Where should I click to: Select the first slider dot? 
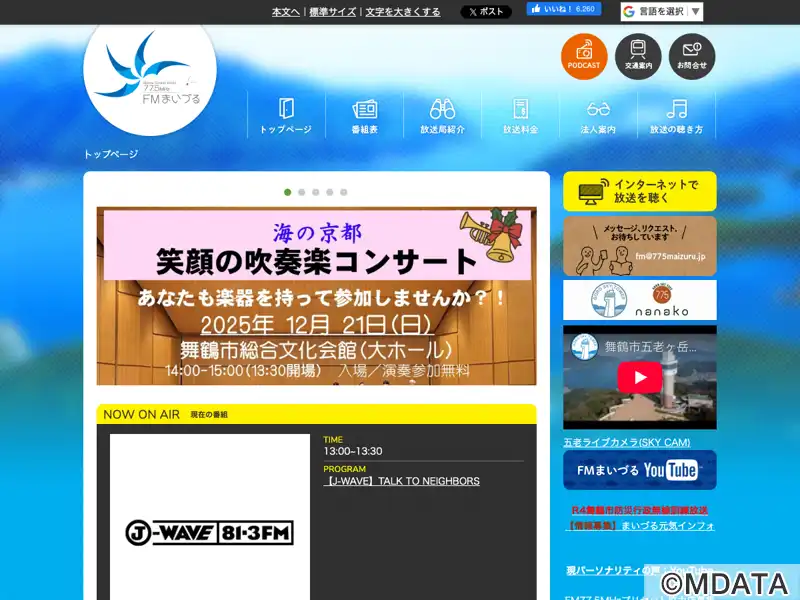(288, 192)
